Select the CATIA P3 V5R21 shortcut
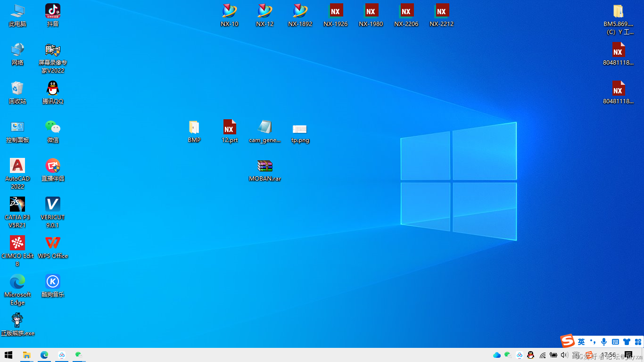The height and width of the screenshot is (362, 644). pos(17,213)
